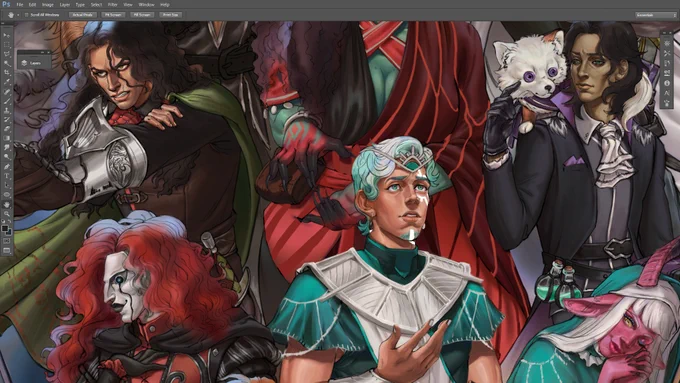The height and width of the screenshot is (383, 680).
Task: Open the Select menu
Action: [96, 5]
